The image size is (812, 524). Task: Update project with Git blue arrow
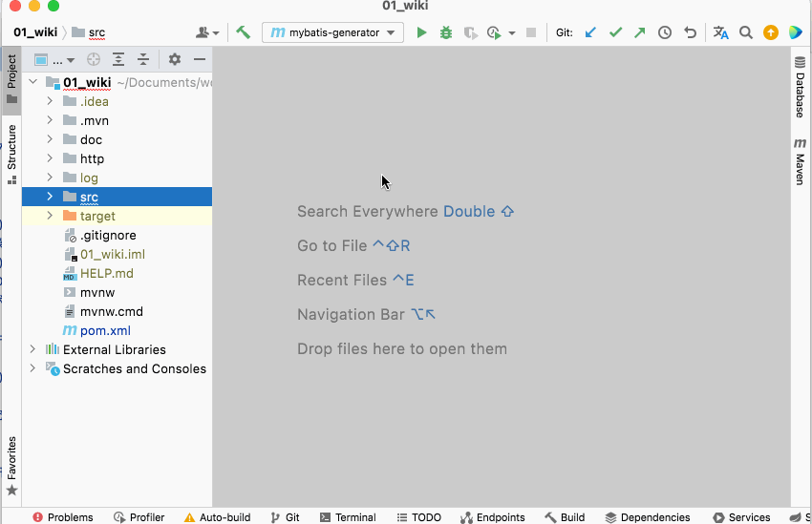pos(590,32)
